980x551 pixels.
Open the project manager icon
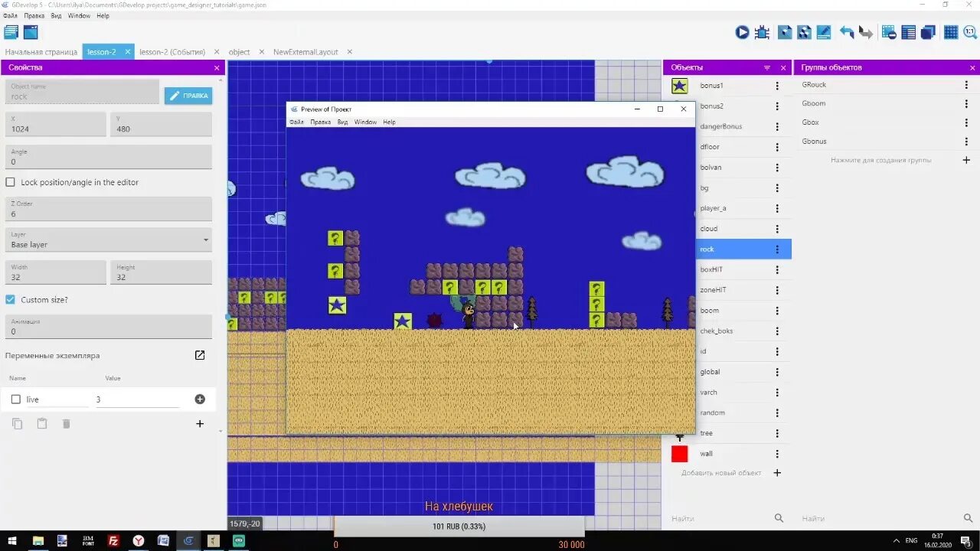click(x=11, y=32)
